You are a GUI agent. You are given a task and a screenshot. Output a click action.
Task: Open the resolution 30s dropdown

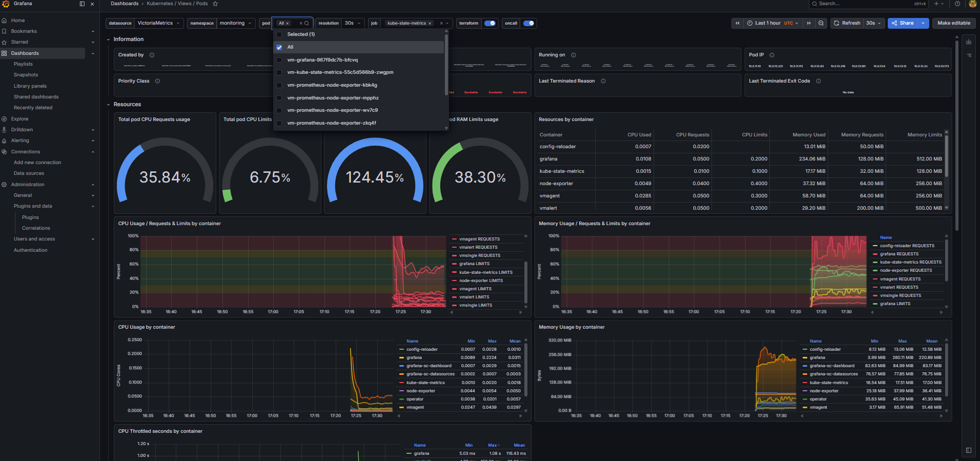(353, 23)
